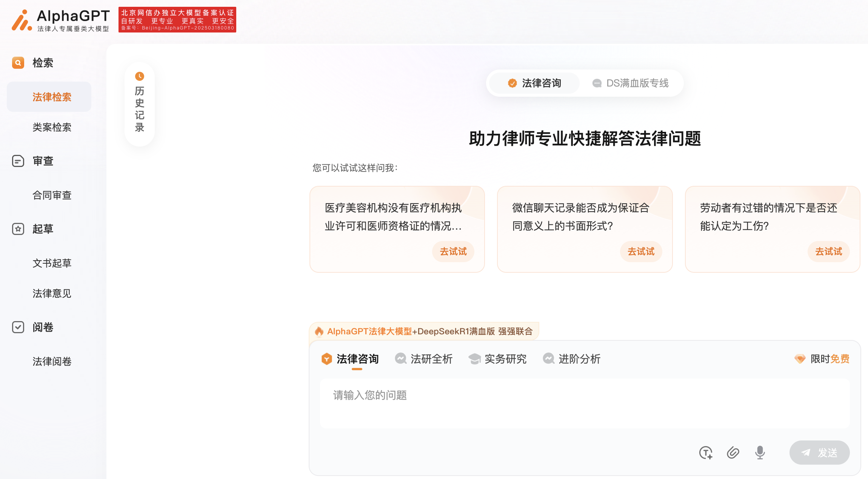Click the star 起草 section icon
This screenshot has height=479, width=868.
point(18,229)
